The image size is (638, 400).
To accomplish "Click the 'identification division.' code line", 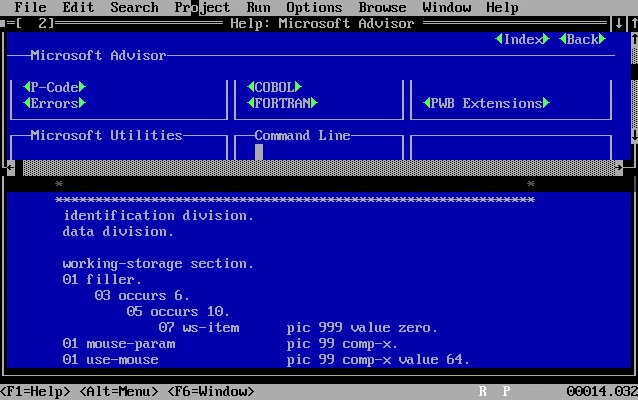I will click(x=158, y=215).
